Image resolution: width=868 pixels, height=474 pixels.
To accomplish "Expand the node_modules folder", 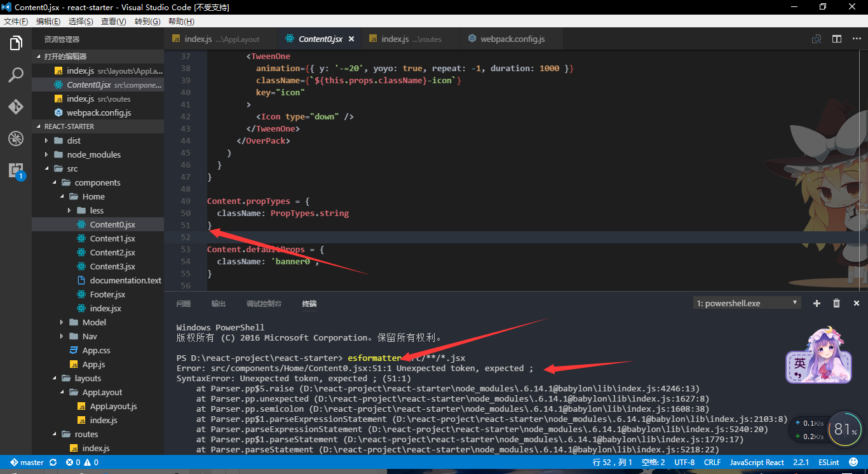I will [46, 155].
